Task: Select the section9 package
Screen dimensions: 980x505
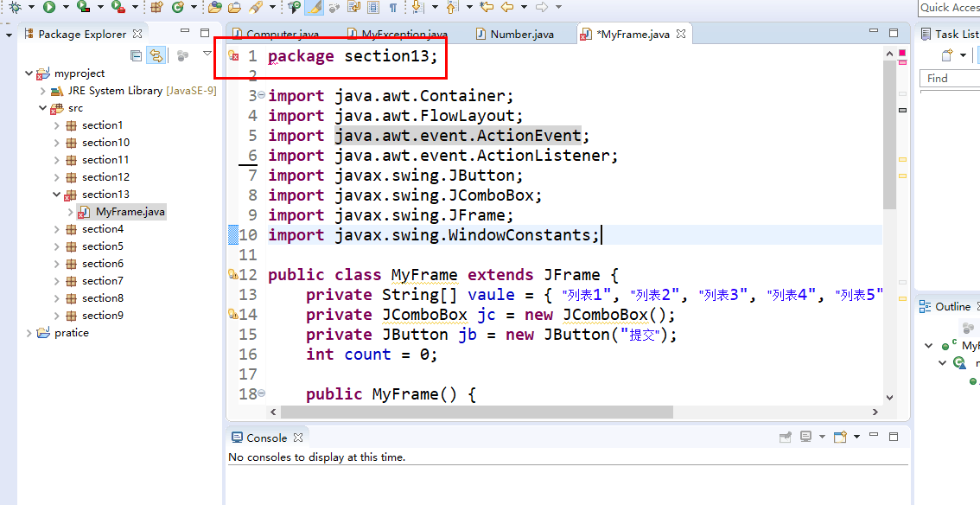Action: 103,316
